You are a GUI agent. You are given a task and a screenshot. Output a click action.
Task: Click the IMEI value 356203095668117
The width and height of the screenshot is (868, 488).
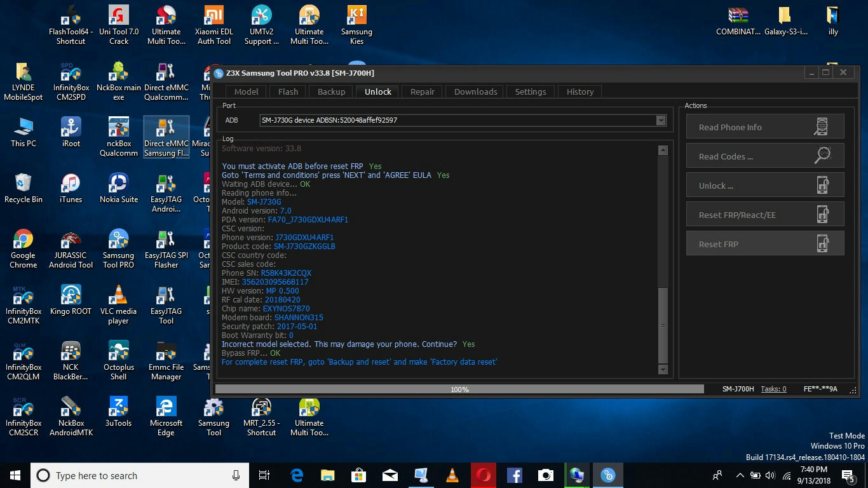coord(275,282)
